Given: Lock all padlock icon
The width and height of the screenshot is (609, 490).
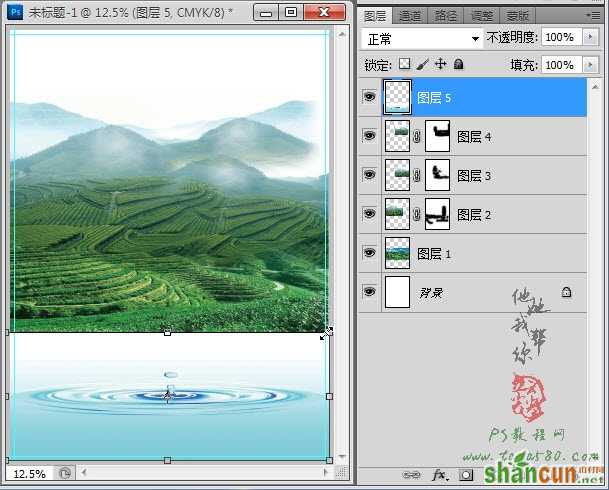Looking at the screenshot, I should coord(458,64).
